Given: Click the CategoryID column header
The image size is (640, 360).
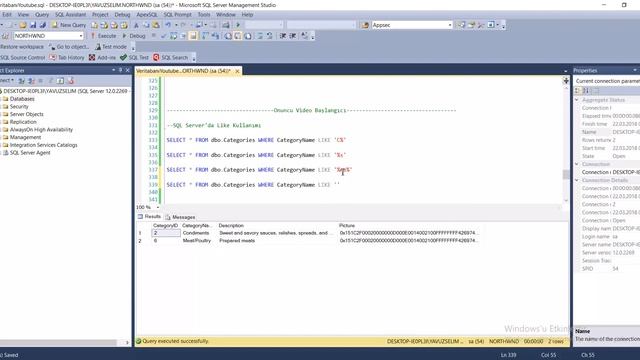Looking at the screenshot, I should point(165,225).
